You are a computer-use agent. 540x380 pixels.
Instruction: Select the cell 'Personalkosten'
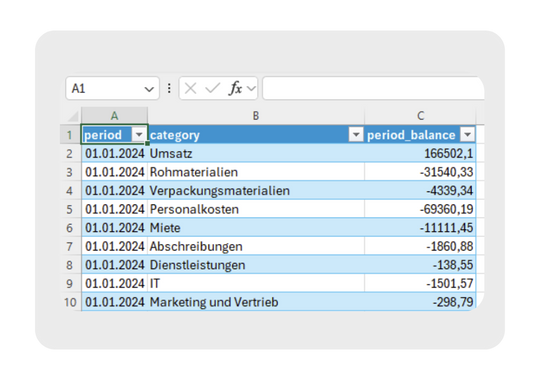(x=256, y=209)
